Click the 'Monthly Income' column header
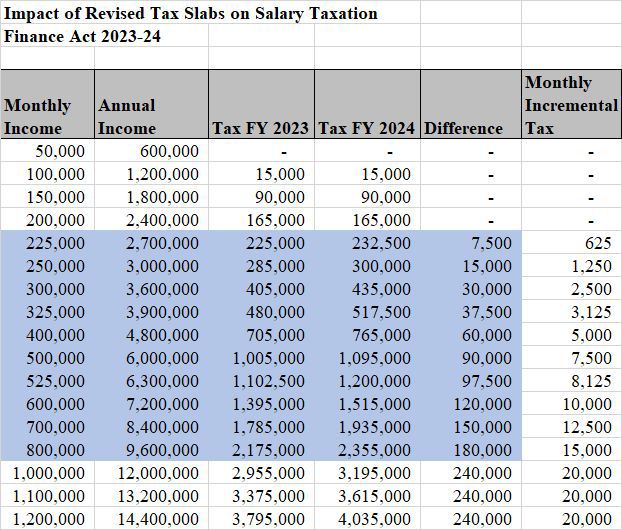622x530 pixels. 48,104
